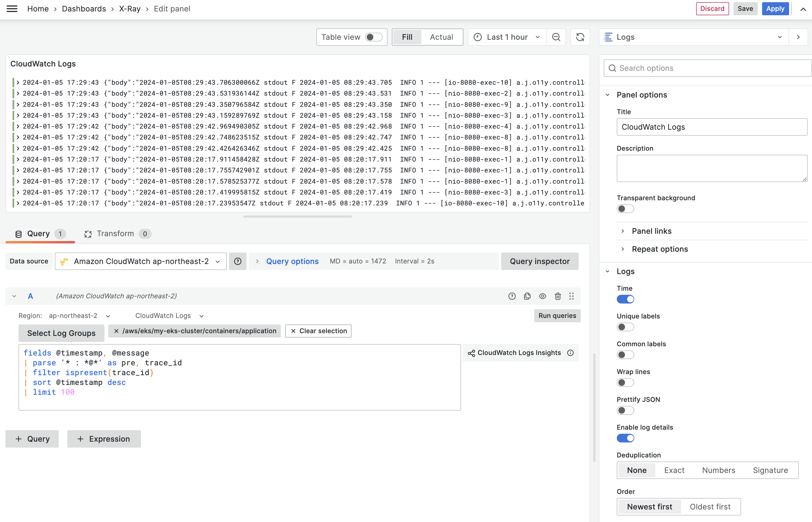Screen dimensions: 812x522
Task: Expand the Panel links section
Action: coord(651,231)
